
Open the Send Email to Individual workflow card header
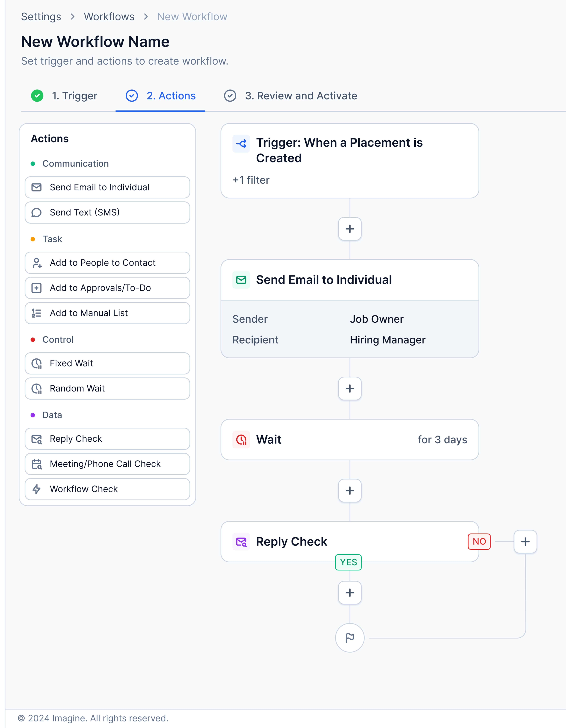(350, 280)
